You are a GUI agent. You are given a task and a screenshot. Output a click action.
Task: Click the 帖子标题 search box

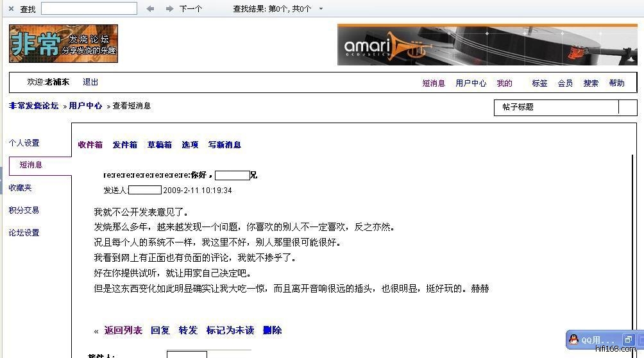(558, 107)
